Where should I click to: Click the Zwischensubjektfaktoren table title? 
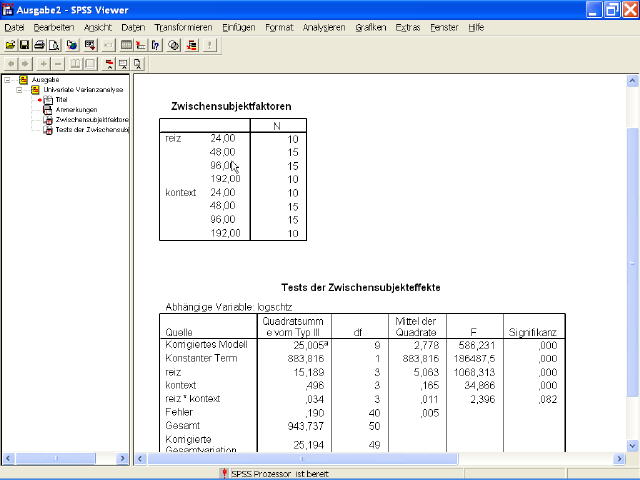(231, 106)
